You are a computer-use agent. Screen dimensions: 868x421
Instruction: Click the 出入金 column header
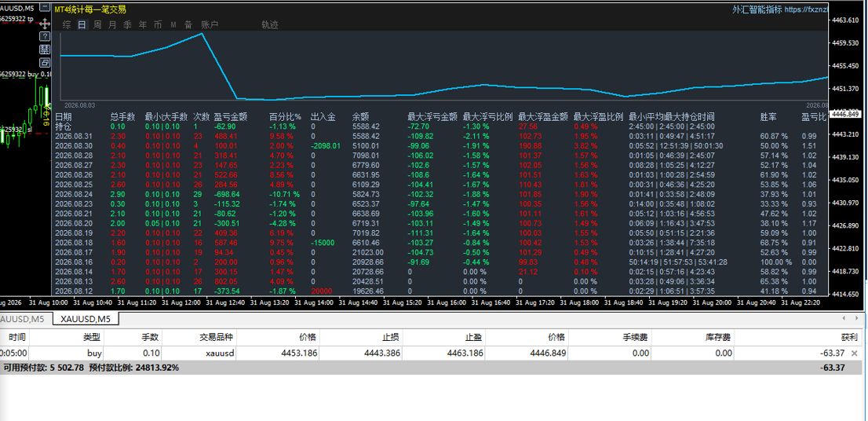pyautogui.click(x=323, y=117)
